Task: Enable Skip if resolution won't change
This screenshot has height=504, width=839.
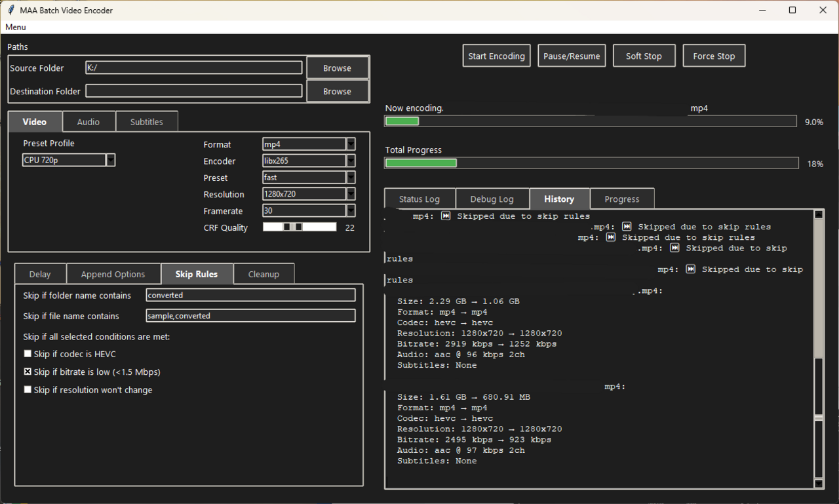Action: pyautogui.click(x=28, y=389)
